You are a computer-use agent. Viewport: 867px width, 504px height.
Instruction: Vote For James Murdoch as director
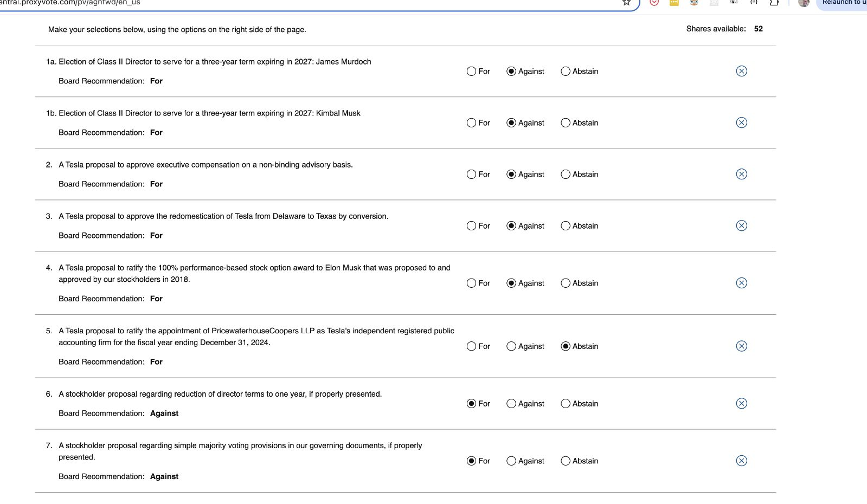[x=471, y=72]
